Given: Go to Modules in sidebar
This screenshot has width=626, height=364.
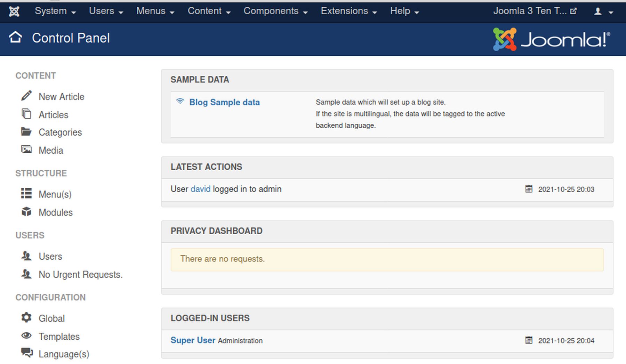Looking at the screenshot, I should (x=56, y=212).
